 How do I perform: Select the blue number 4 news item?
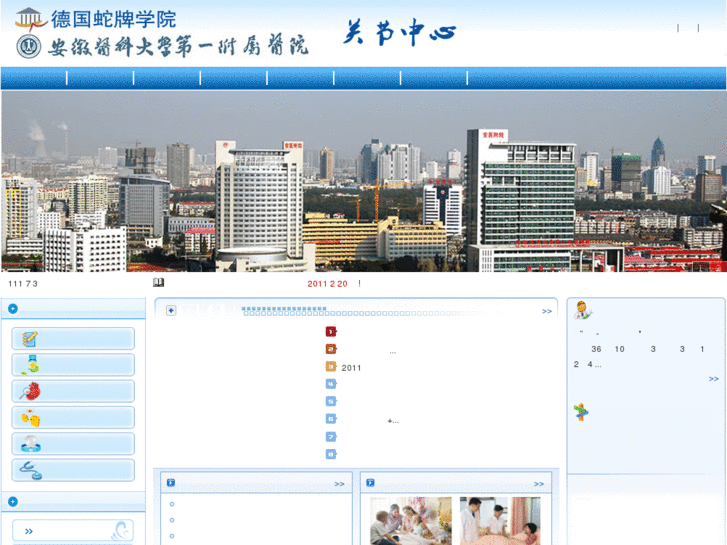pos(331,384)
